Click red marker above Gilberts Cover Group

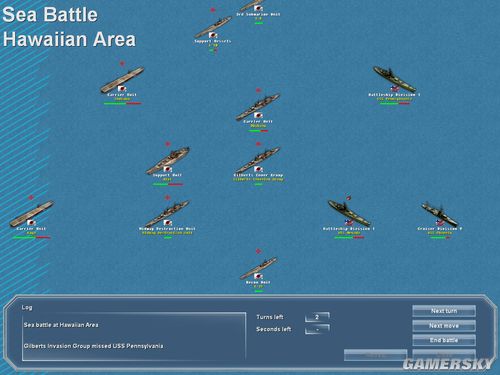(258, 144)
